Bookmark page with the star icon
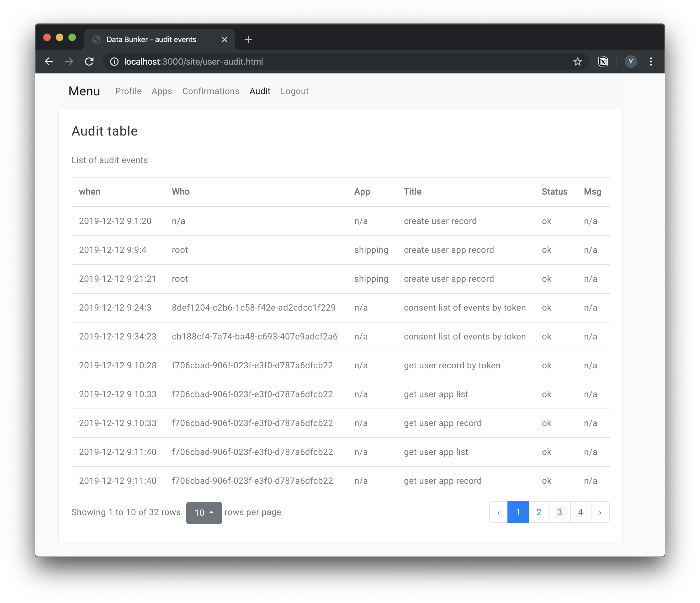Viewport: 700px width, 603px height. (x=577, y=61)
